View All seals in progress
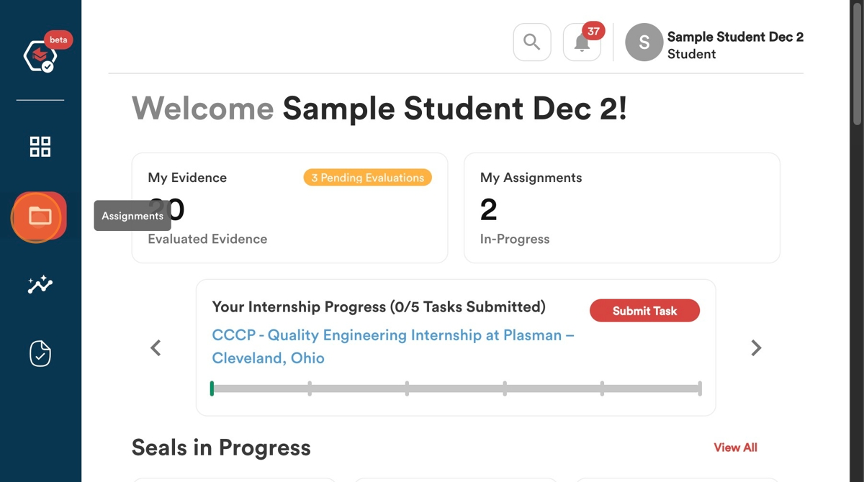The image size is (864, 482). click(735, 447)
